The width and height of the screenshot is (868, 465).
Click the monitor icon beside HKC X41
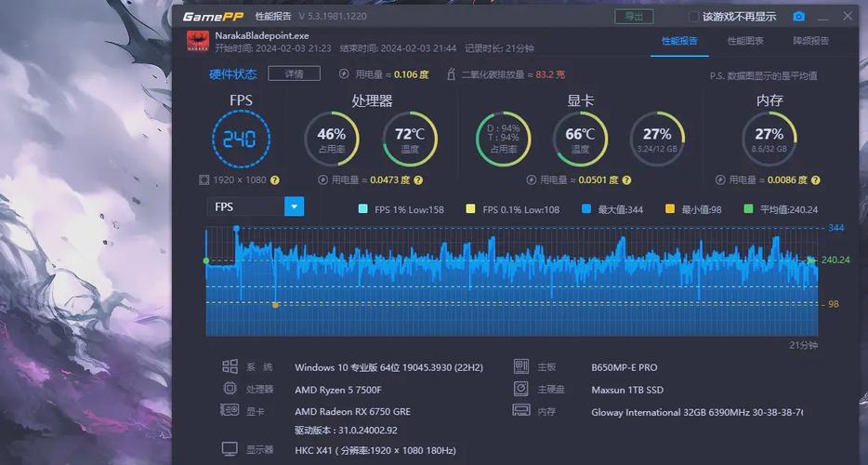coord(230,449)
